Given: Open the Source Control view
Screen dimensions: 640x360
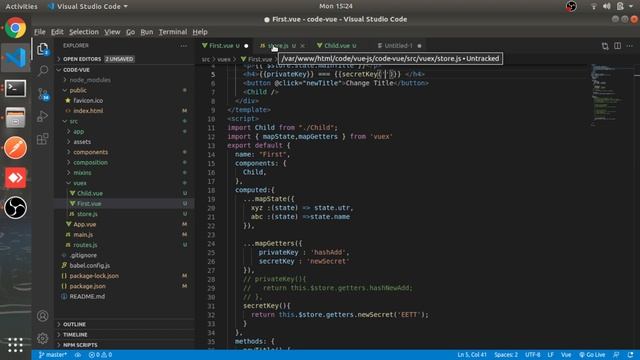Looking at the screenshot, I should 42,94.
